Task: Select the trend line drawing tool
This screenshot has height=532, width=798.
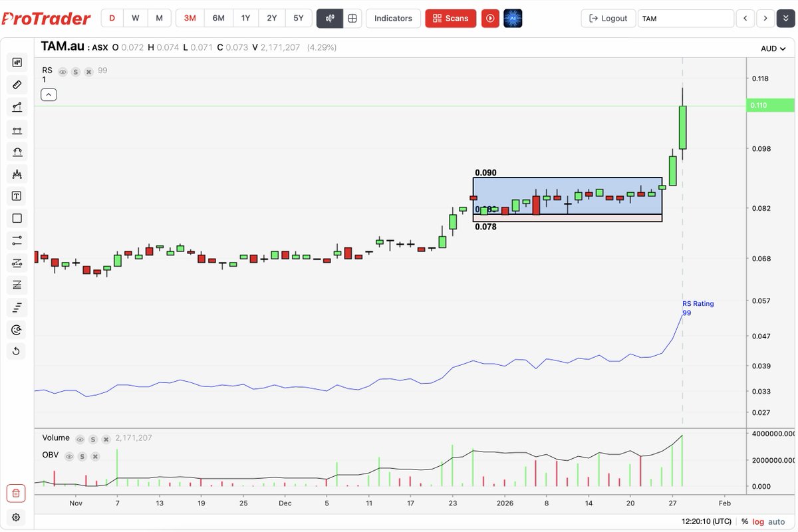Action: click(x=17, y=107)
